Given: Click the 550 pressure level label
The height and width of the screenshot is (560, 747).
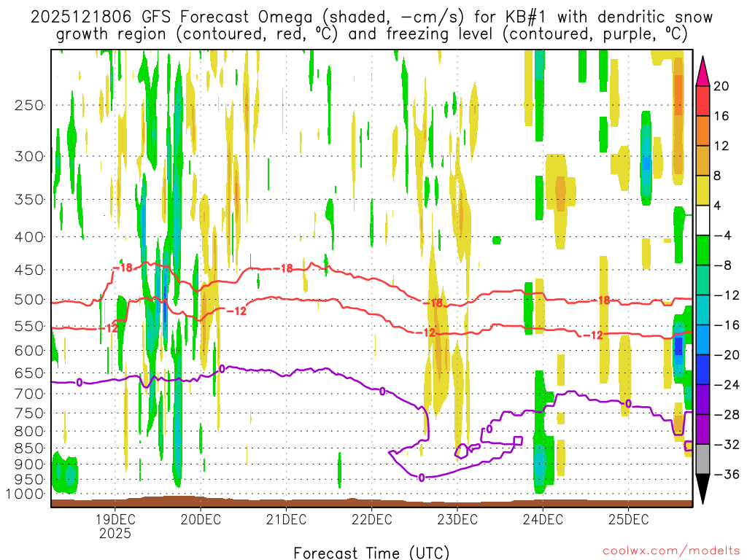Looking at the screenshot, I should click(x=29, y=326).
